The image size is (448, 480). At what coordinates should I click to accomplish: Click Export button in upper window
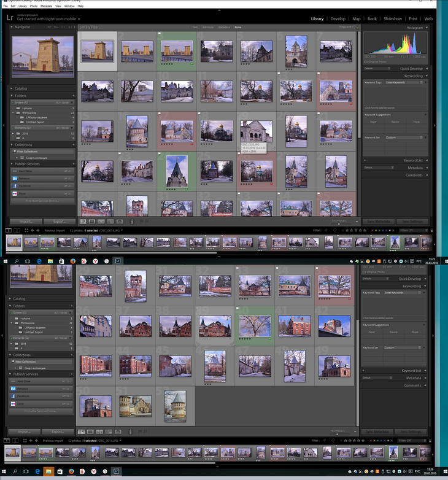coord(60,222)
